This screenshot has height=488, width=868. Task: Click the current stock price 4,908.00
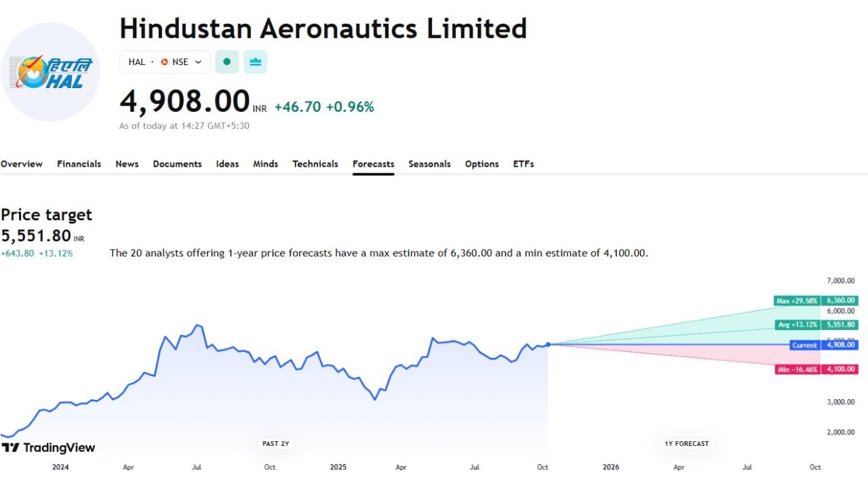click(x=184, y=102)
